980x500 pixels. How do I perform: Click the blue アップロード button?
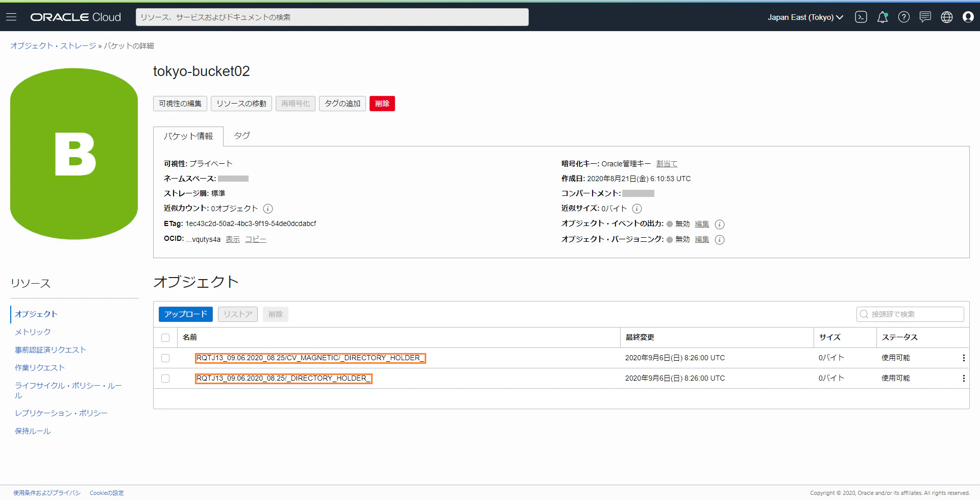point(185,314)
